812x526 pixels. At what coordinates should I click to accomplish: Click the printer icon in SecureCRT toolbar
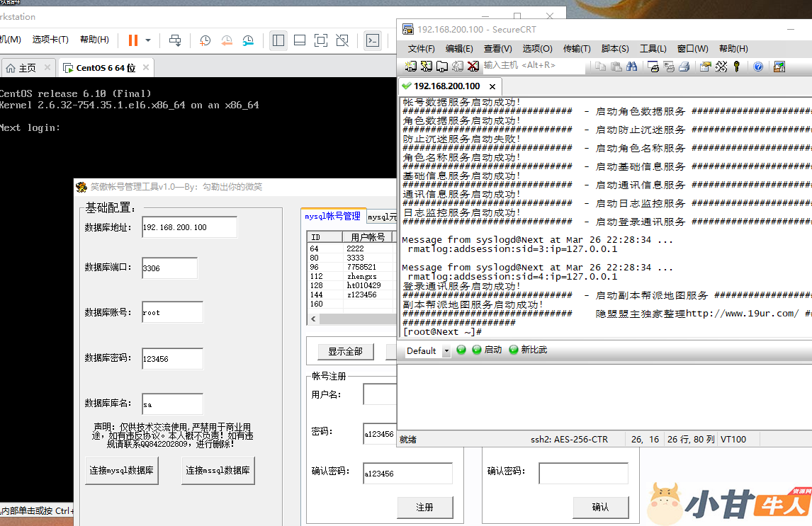pyautogui.click(x=684, y=67)
